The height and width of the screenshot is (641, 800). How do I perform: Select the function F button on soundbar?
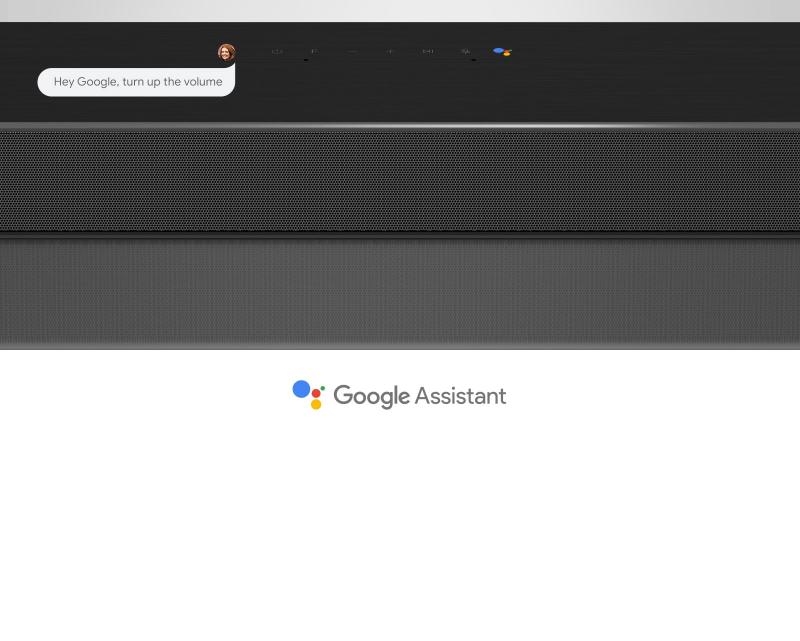(x=314, y=51)
